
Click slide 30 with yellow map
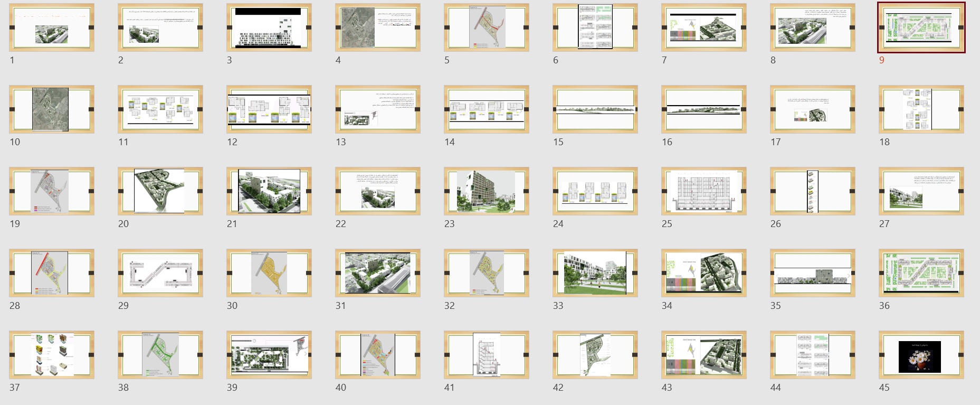(269, 273)
